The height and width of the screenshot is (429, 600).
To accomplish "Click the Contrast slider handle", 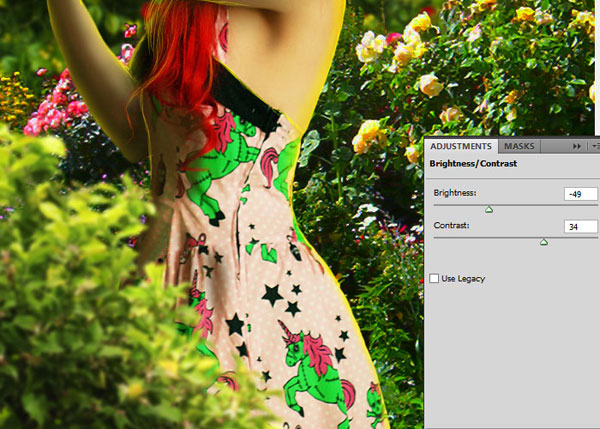I will point(544,242).
